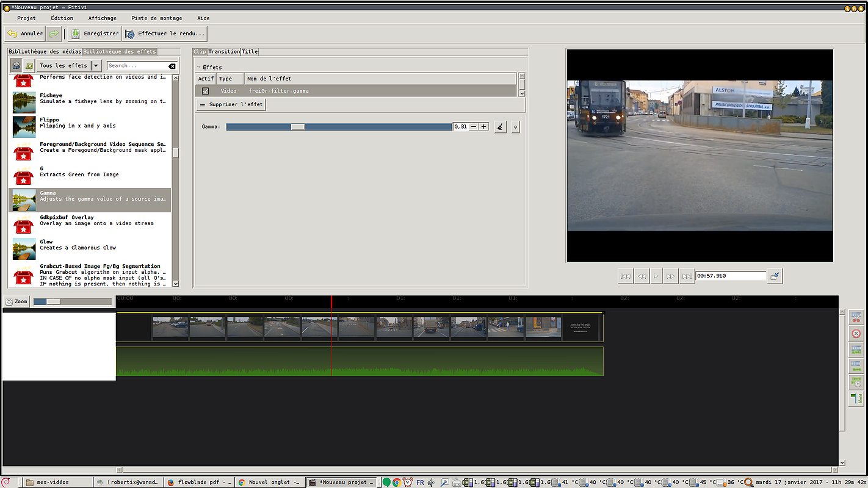This screenshot has width=868, height=488.
Task: Click the timecode field showing 00:57.910
Action: (x=730, y=276)
